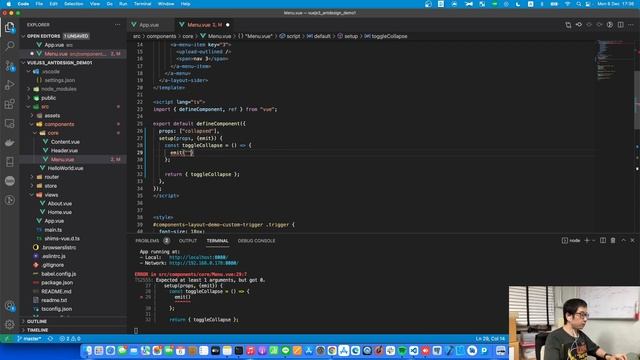
Task: Switch to the Menu.vue editor tab
Action: click(x=204, y=25)
